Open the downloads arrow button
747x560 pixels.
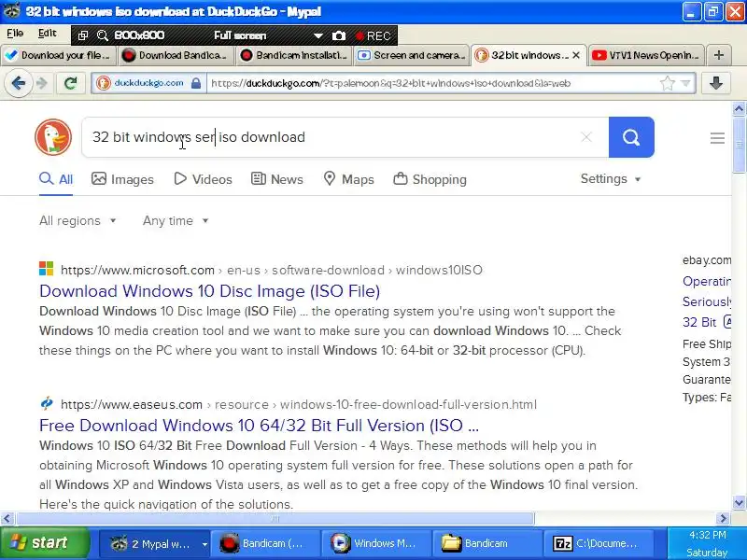[715, 83]
